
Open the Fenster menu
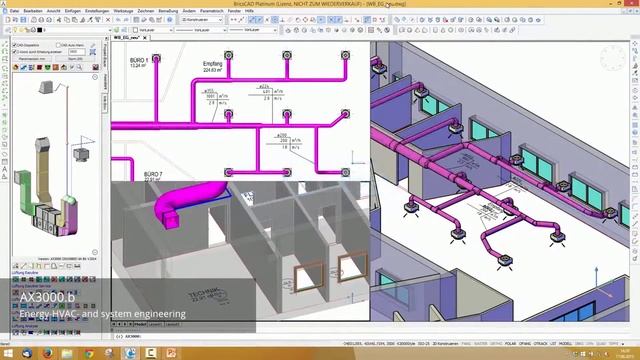234,11
